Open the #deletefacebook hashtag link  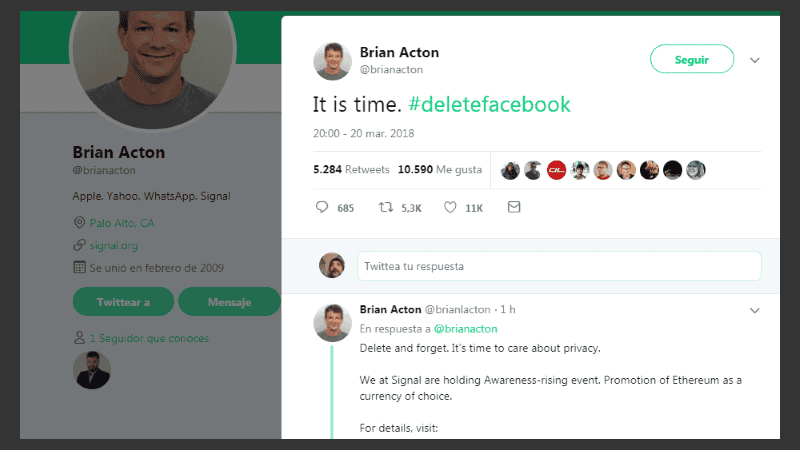(489, 104)
